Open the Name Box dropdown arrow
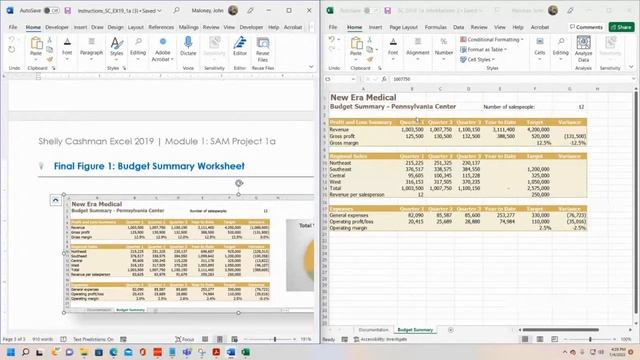 tap(353, 79)
